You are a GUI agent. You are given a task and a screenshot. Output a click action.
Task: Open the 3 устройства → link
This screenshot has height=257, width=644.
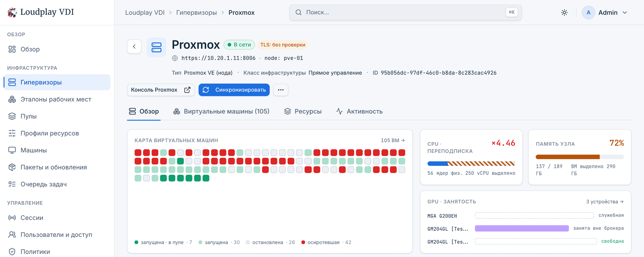click(605, 202)
